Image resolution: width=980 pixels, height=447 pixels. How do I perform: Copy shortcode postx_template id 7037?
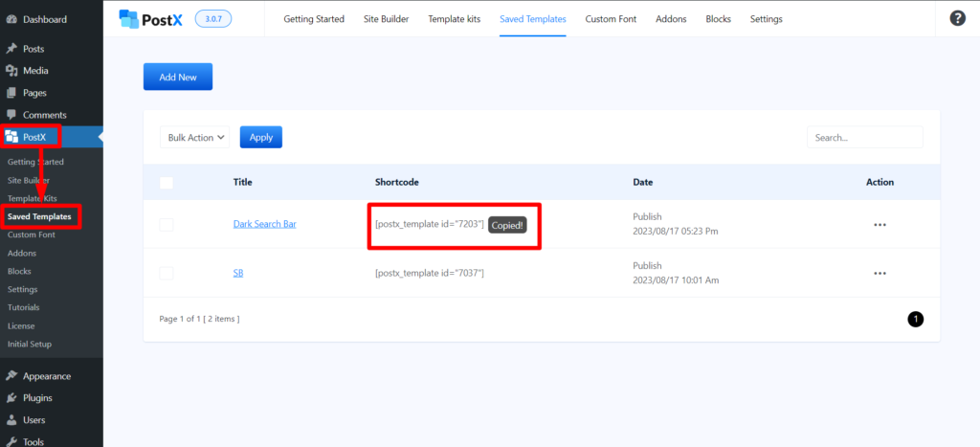[430, 273]
